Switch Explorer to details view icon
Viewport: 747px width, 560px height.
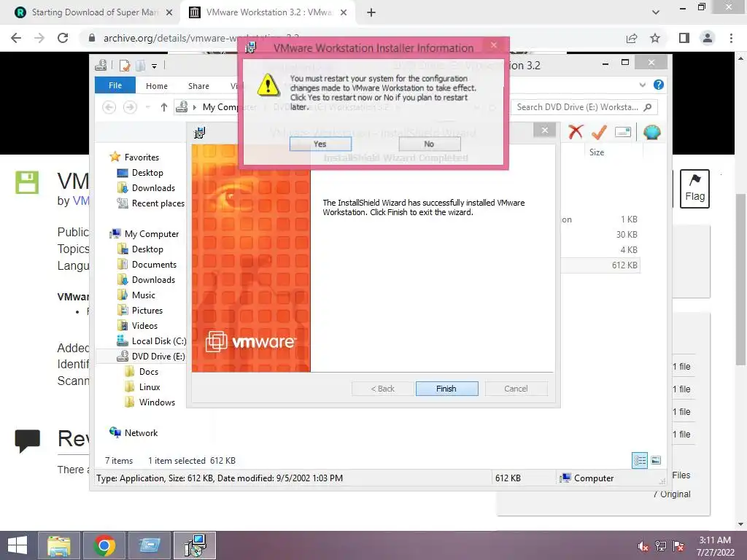639,460
